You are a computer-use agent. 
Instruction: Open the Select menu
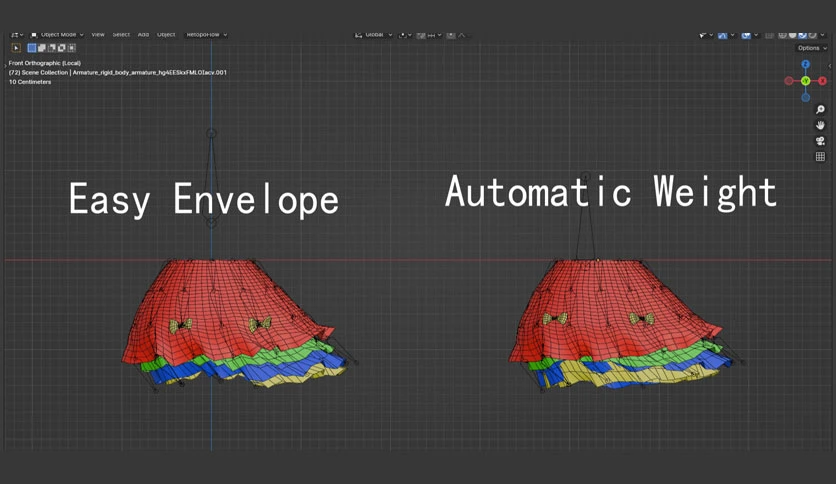click(121, 35)
